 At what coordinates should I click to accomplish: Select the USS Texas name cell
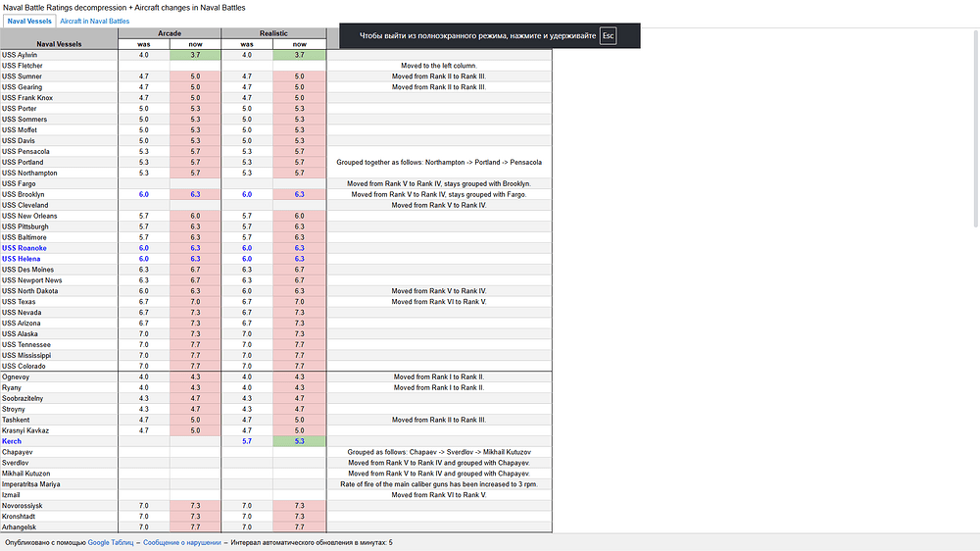59,301
